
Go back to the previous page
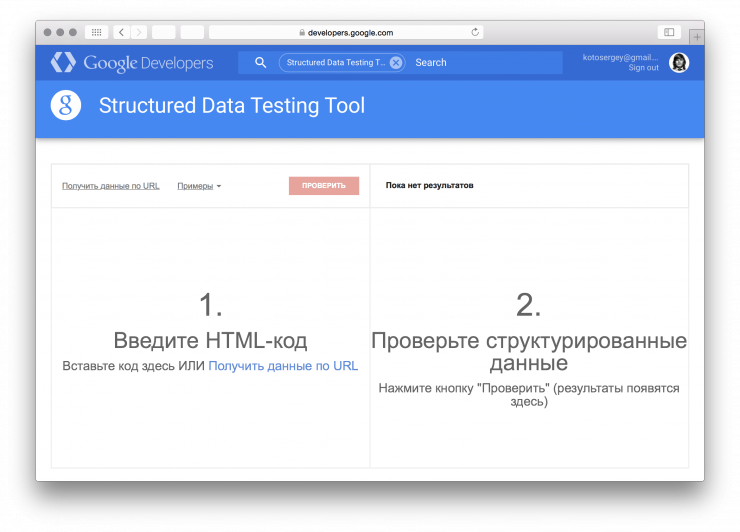[120, 32]
